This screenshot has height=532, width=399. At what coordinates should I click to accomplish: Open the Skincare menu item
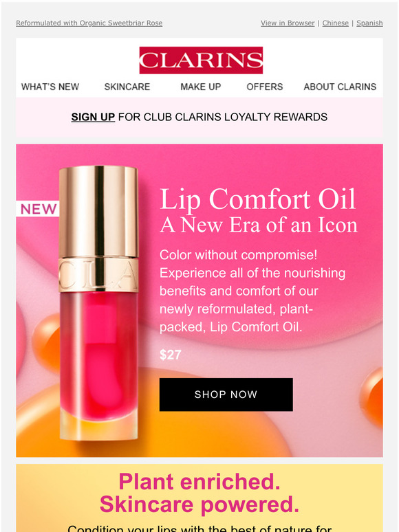pos(127,87)
